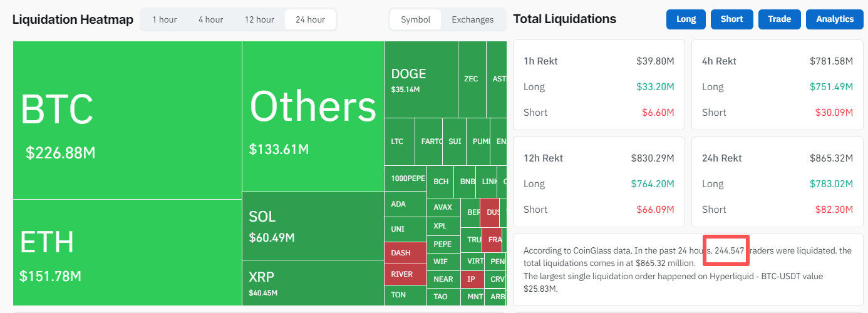Screen dimensions: 868x313
Task: Click the 24h Rekt total card
Action: 777,183
